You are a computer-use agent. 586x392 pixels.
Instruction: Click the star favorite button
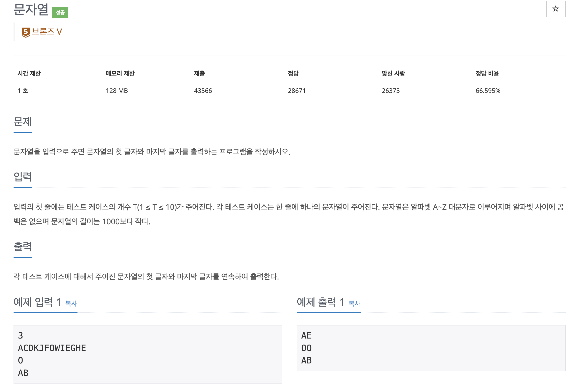pyautogui.click(x=555, y=9)
